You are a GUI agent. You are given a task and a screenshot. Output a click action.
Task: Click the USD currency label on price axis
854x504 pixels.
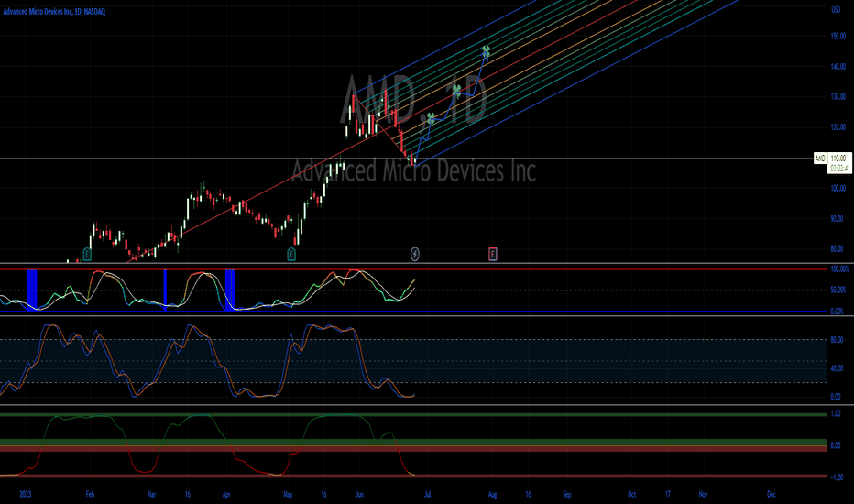tap(836, 10)
